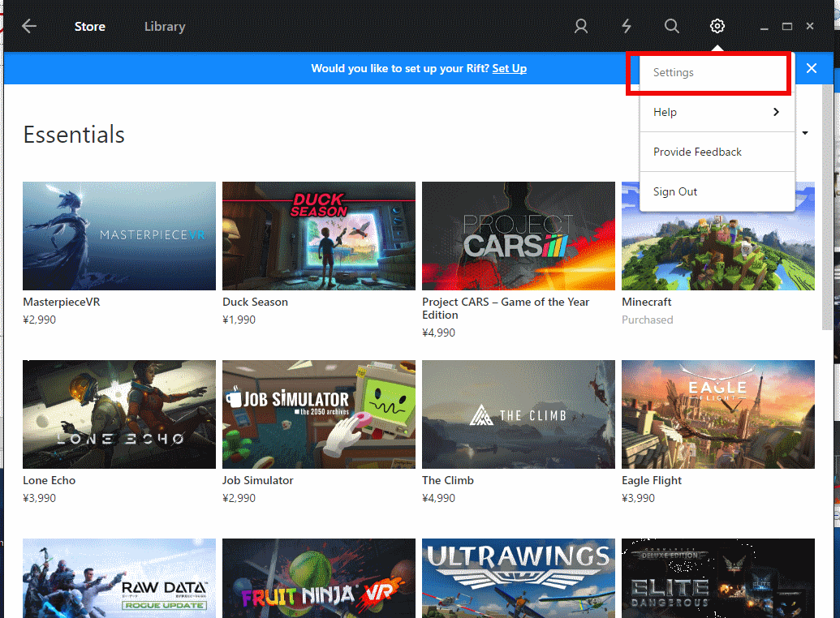This screenshot has height=618, width=840.
Task: Go back using the back arrow
Action: (x=29, y=26)
